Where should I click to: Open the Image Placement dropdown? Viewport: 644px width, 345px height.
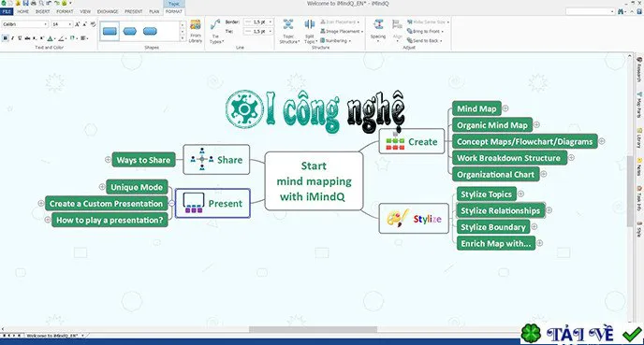tap(342, 31)
